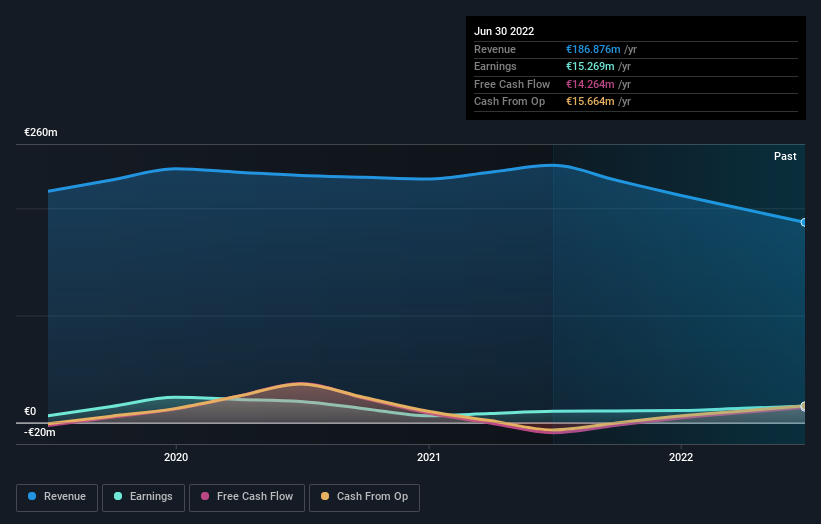
Task: Click the Jun 30 2022 tooltip date
Action: (504, 31)
